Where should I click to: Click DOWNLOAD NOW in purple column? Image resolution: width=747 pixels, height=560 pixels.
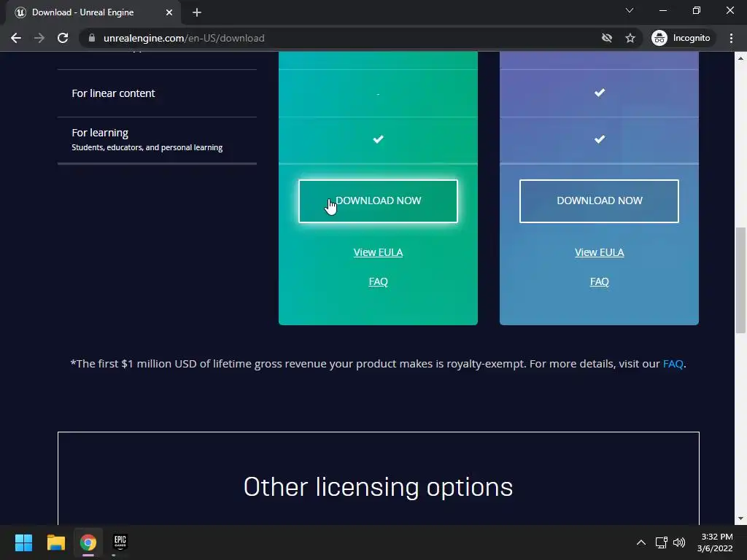[600, 201]
